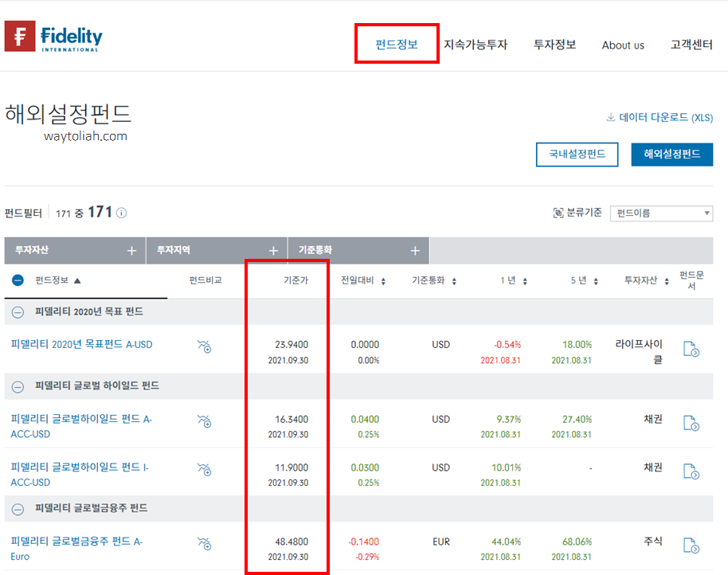
Task: Click the info icon next to 171
Action: click(121, 213)
